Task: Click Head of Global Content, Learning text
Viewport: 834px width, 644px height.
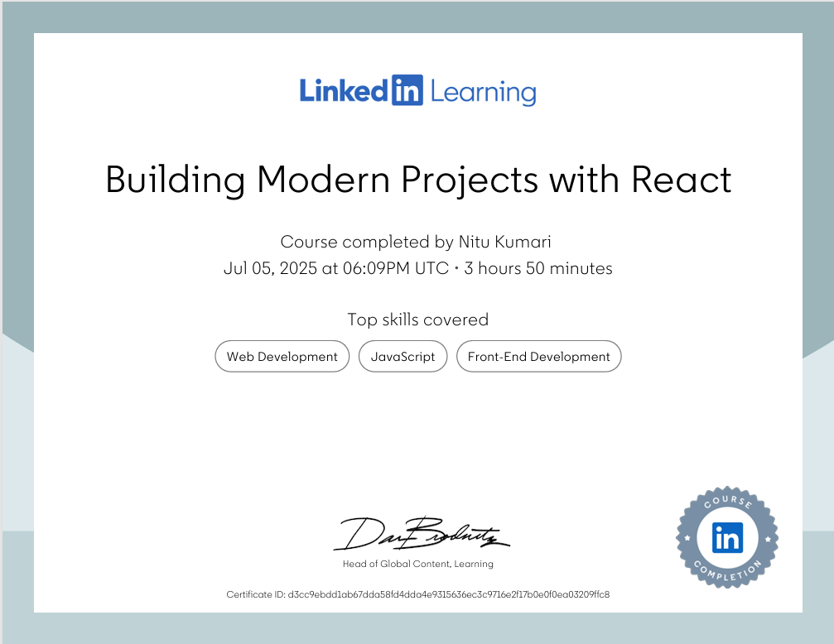Action: point(418,564)
